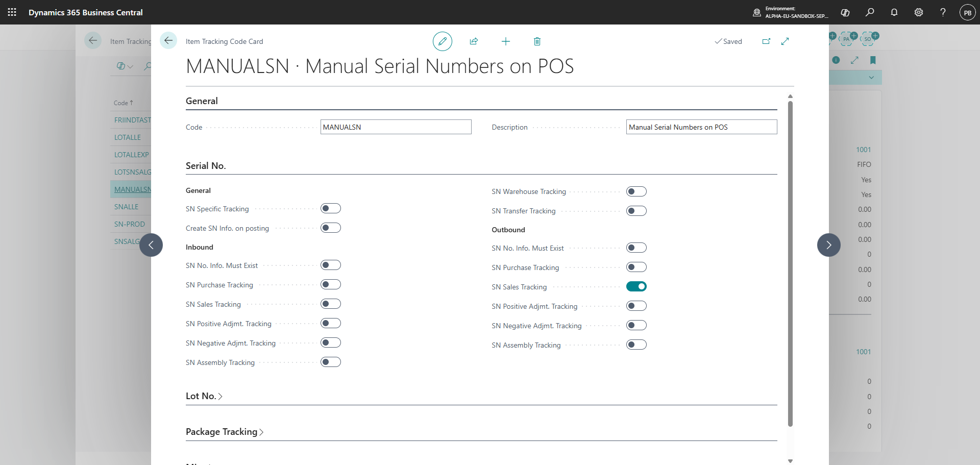980x465 pixels.
Task: Open the LOTALLEXP tracking code
Action: click(132, 155)
